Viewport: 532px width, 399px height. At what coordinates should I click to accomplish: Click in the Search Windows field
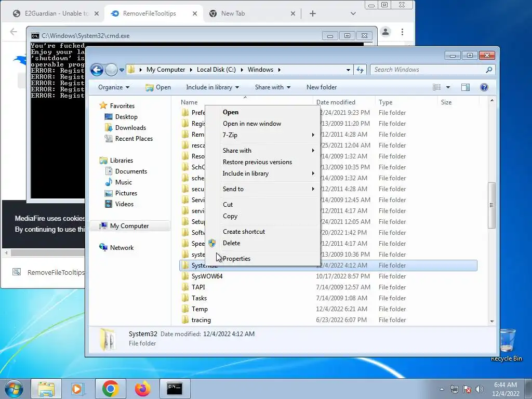[x=429, y=70]
